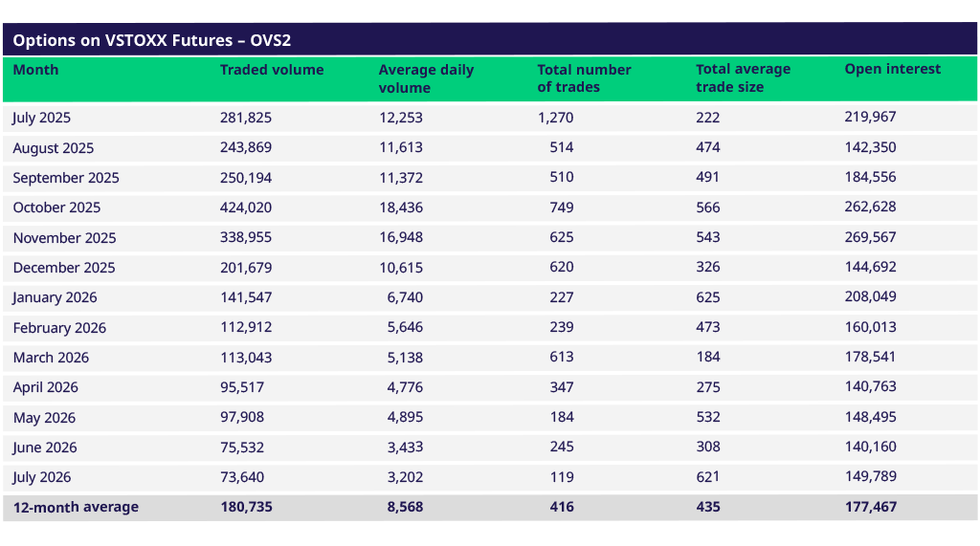This screenshot has height=546, width=980.
Task: Click the October 2025 traded volume 424,020
Action: (246, 207)
